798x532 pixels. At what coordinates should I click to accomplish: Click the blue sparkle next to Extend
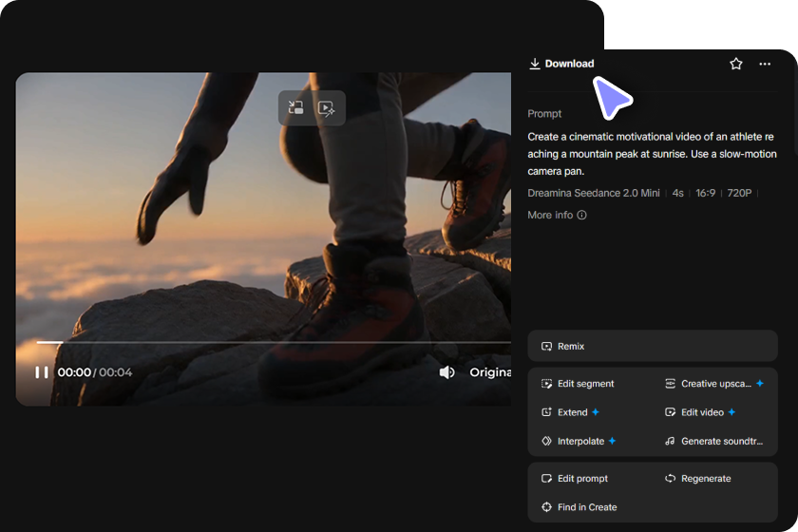tap(596, 412)
